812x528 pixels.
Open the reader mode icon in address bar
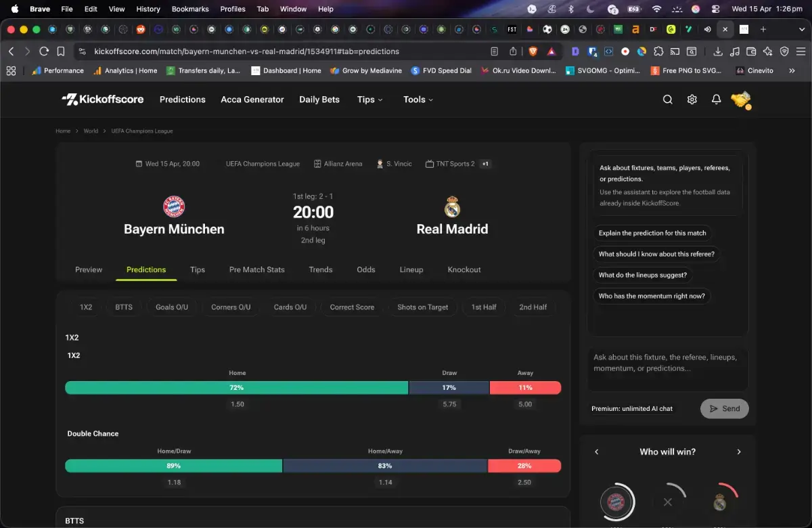(495, 51)
